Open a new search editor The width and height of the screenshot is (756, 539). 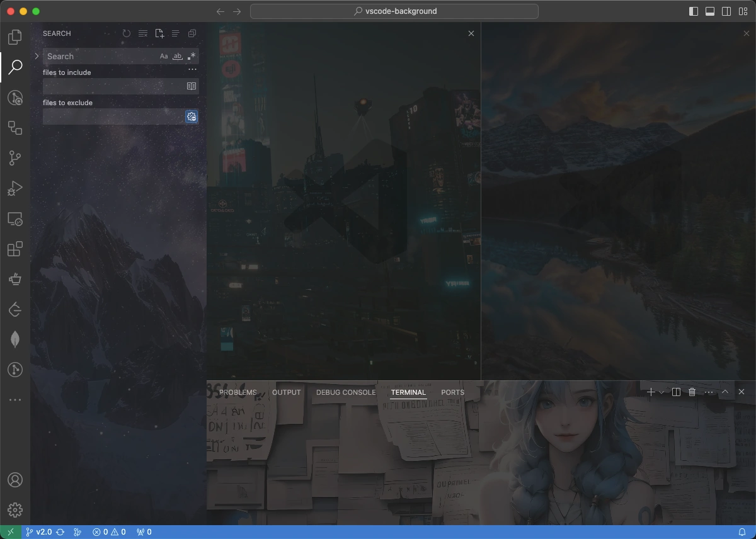tap(159, 33)
